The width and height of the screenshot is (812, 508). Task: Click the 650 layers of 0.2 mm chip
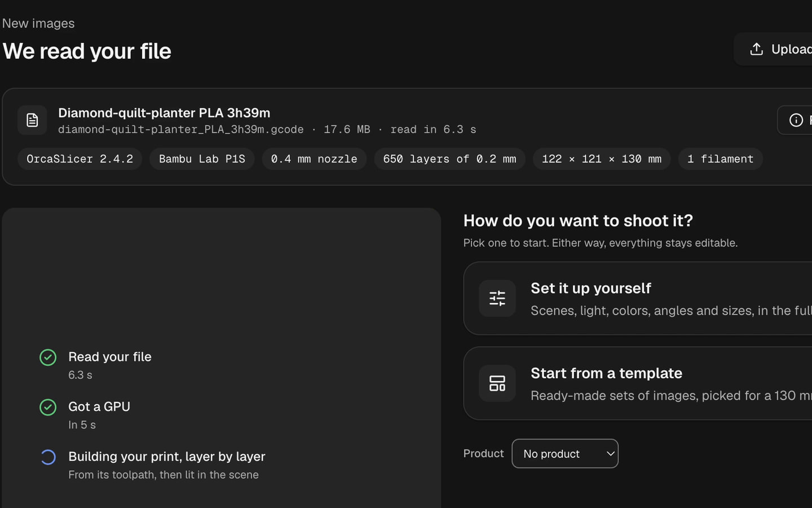tap(449, 159)
